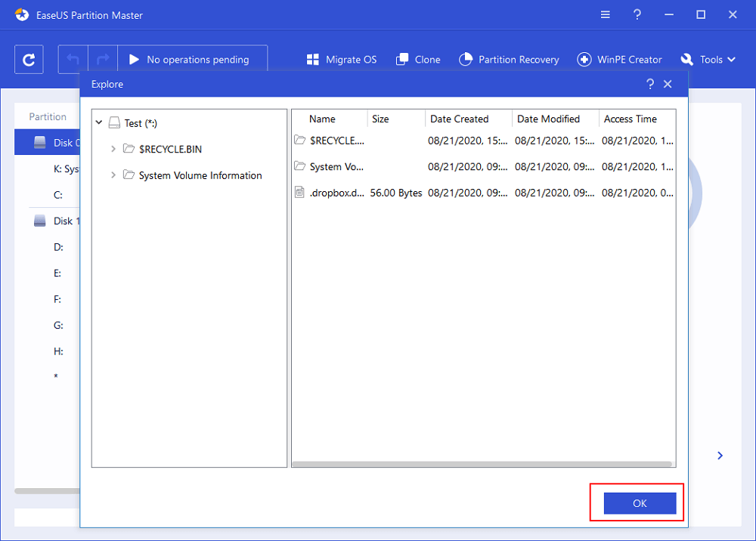Select the H: partition row
Screen dimensions: 756x541
[x=47, y=351]
